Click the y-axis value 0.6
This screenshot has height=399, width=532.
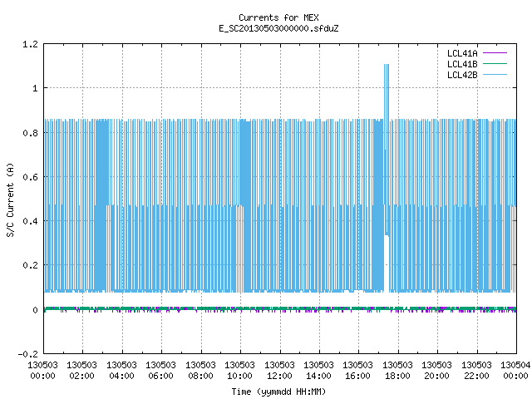(x=30, y=177)
